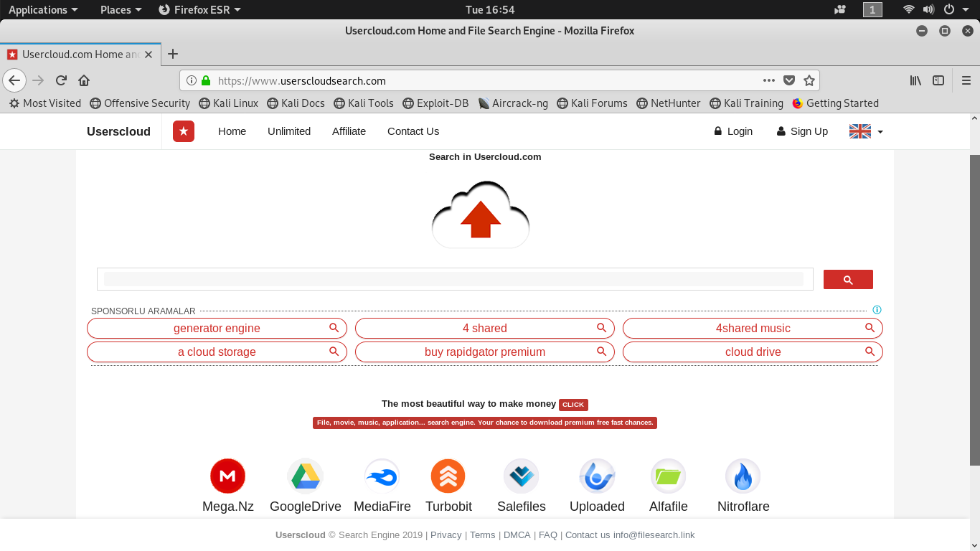Save to Pocket icon in address bar
The width and height of the screenshot is (980, 551).
(789, 80)
